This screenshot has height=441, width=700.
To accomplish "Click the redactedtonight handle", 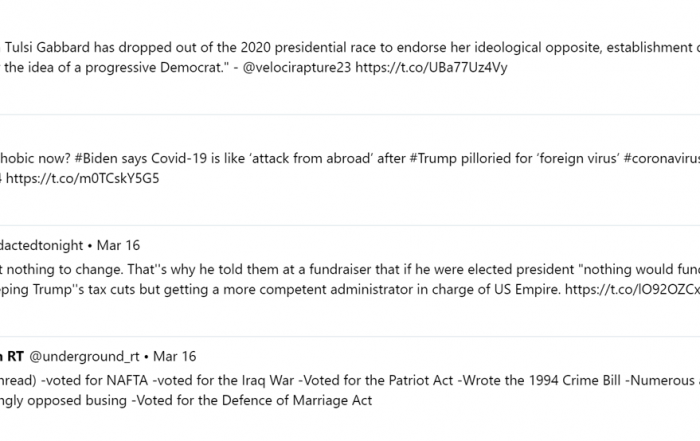I will tap(42, 245).
